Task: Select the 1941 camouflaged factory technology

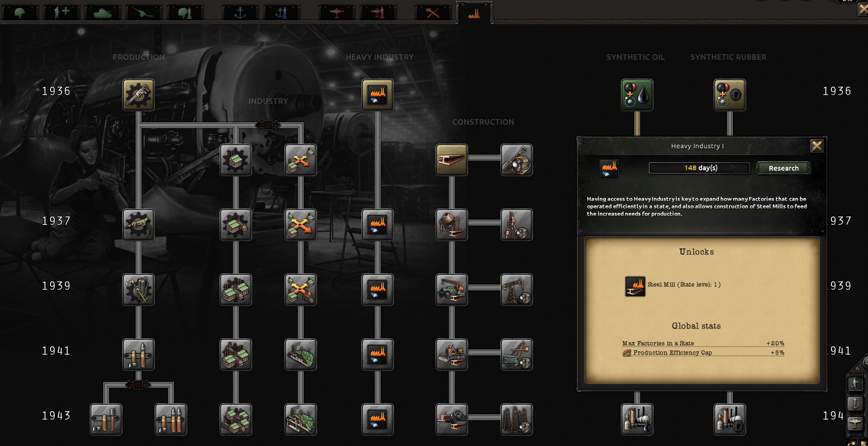Action: tap(301, 355)
